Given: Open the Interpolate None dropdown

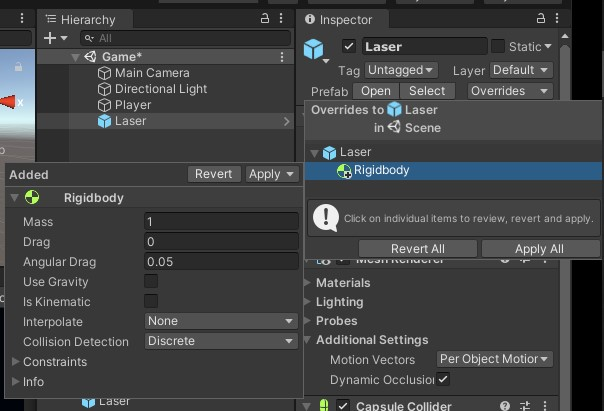Looking at the screenshot, I should pyautogui.click(x=221, y=321).
